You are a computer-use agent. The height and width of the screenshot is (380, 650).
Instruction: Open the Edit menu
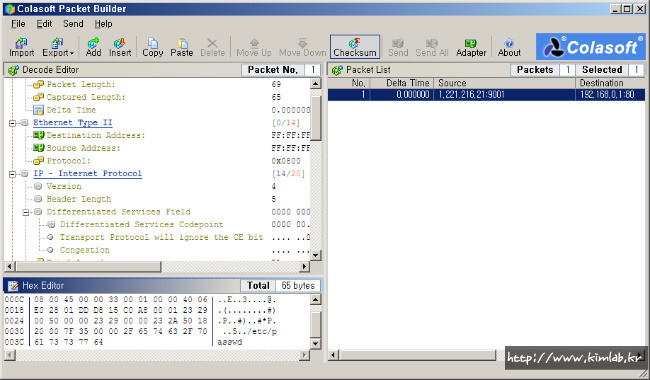[x=44, y=24]
